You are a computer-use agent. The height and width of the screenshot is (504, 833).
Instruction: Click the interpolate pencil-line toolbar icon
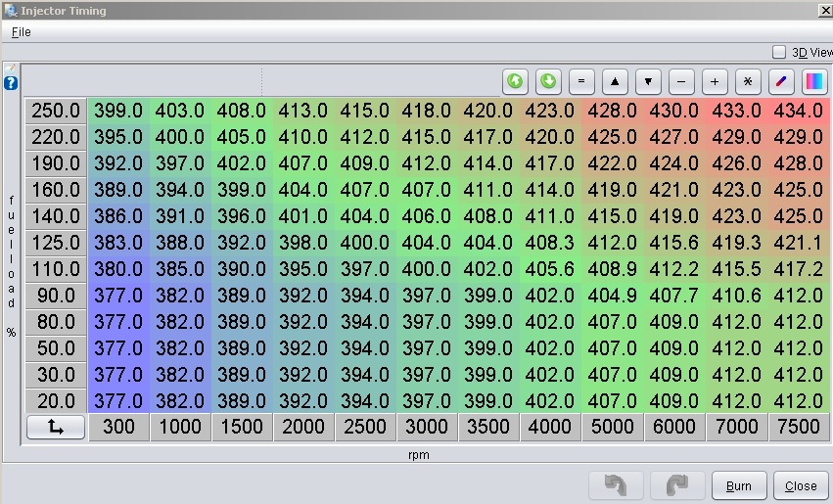click(781, 82)
